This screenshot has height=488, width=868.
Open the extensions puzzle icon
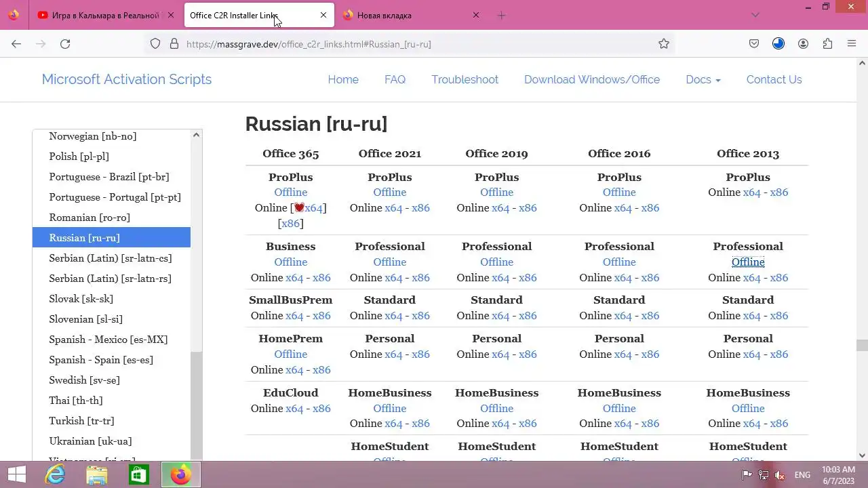pos(827,44)
